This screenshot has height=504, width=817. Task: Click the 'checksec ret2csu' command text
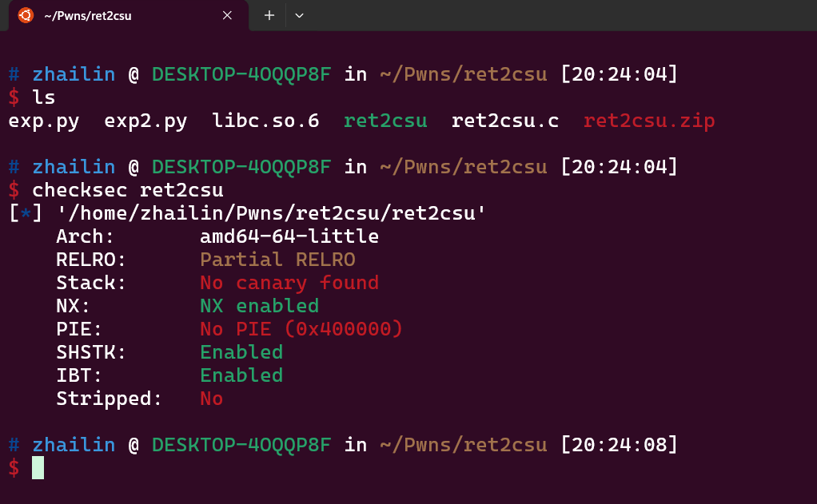click(128, 190)
